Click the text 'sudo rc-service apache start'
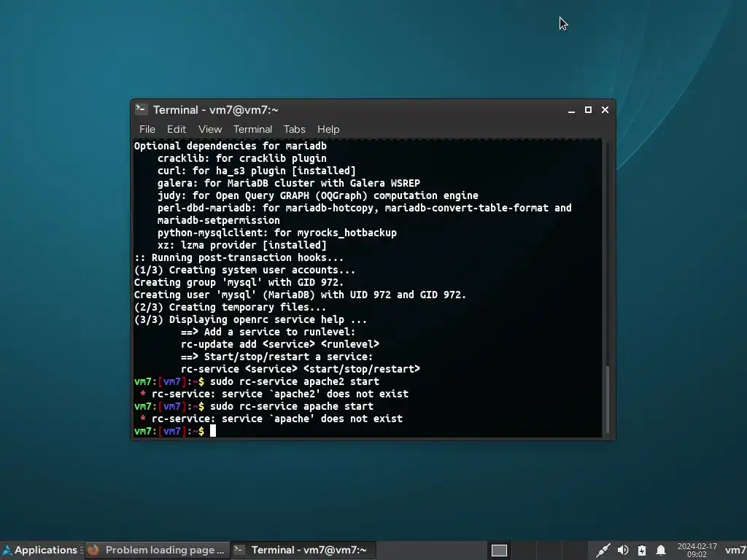The width and height of the screenshot is (747, 560). pyautogui.click(x=292, y=406)
